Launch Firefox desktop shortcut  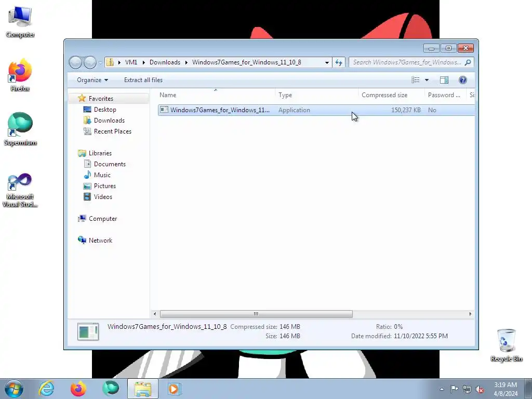[20, 75]
